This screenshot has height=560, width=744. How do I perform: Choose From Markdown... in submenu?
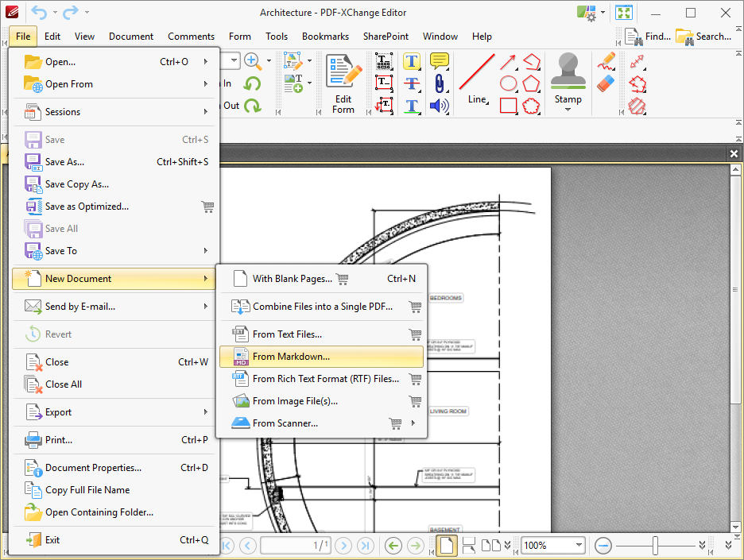pyautogui.click(x=321, y=357)
